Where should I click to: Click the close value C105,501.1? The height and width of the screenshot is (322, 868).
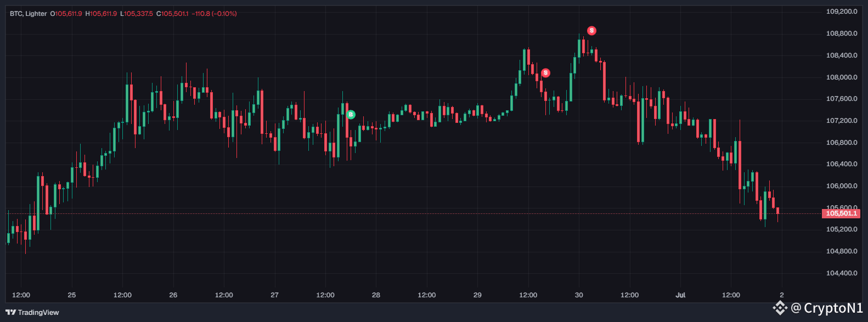(x=172, y=14)
